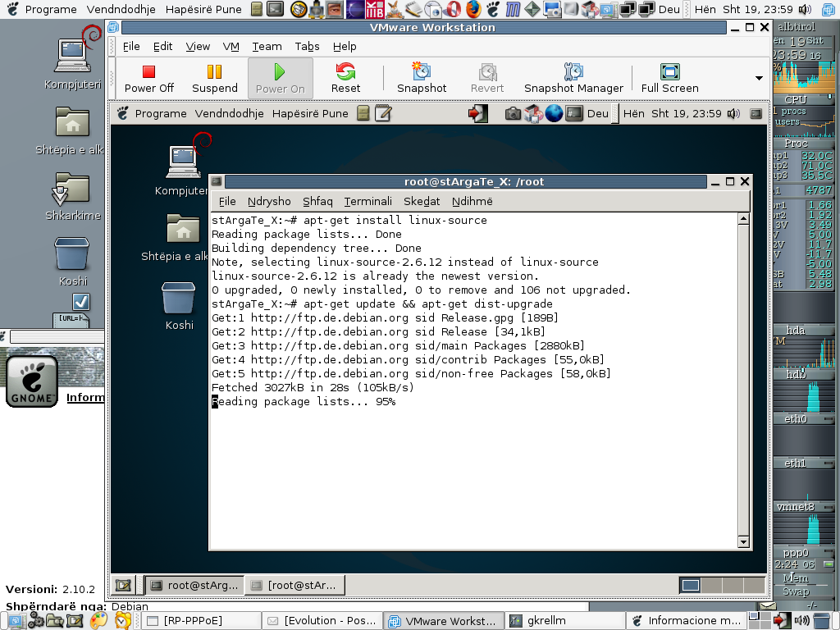Click the terminal scrollbar down arrow
The width and height of the screenshot is (840, 630).
pos(743,541)
